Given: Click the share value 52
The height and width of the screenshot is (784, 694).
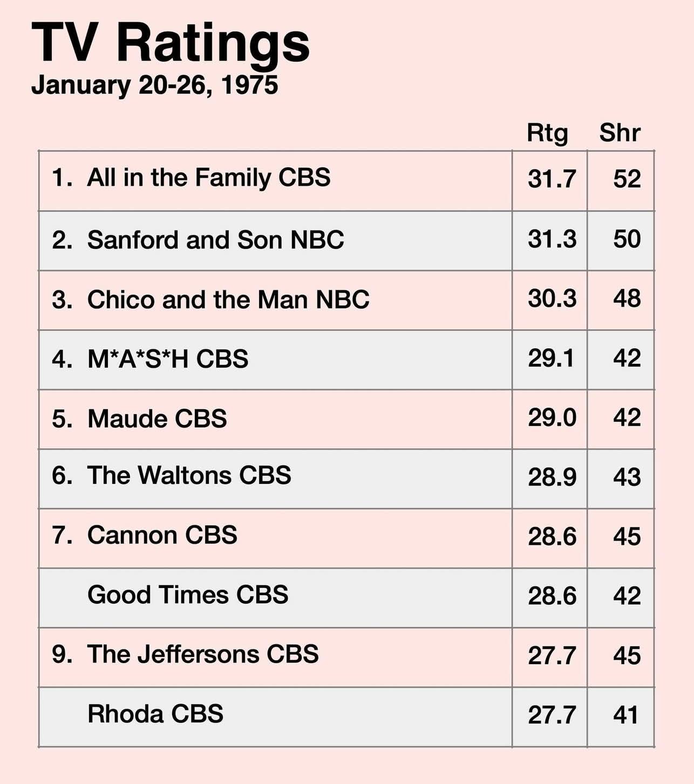Looking at the screenshot, I should (627, 179).
